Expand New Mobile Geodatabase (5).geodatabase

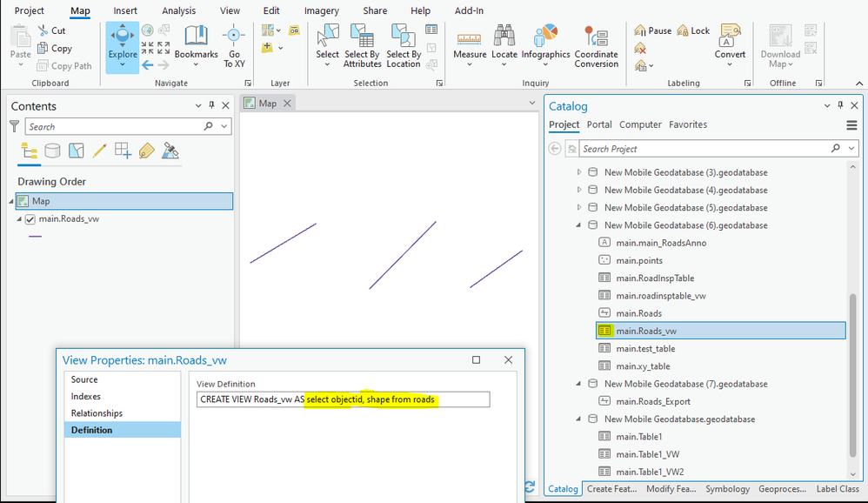pos(579,208)
